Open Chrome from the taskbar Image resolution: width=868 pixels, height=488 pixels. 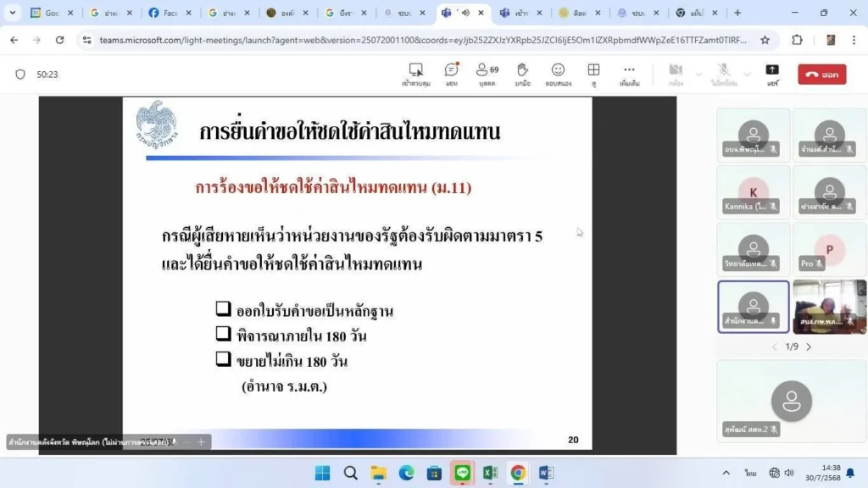tap(518, 473)
